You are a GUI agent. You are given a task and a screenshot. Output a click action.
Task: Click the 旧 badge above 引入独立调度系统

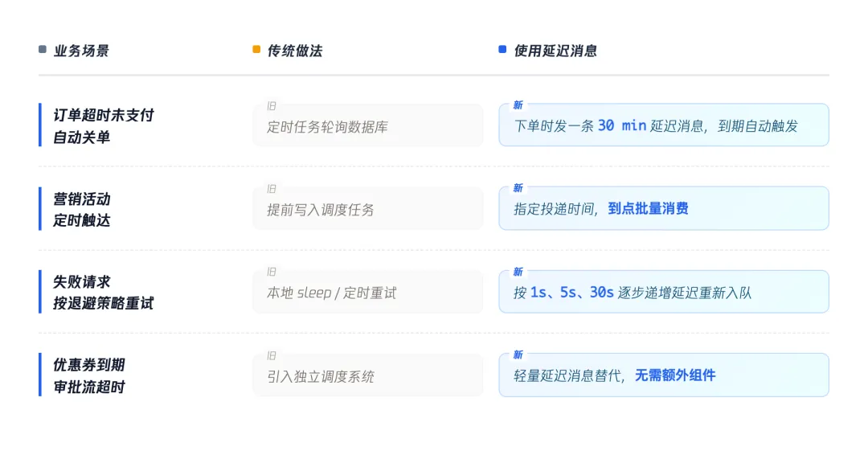coord(272,355)
